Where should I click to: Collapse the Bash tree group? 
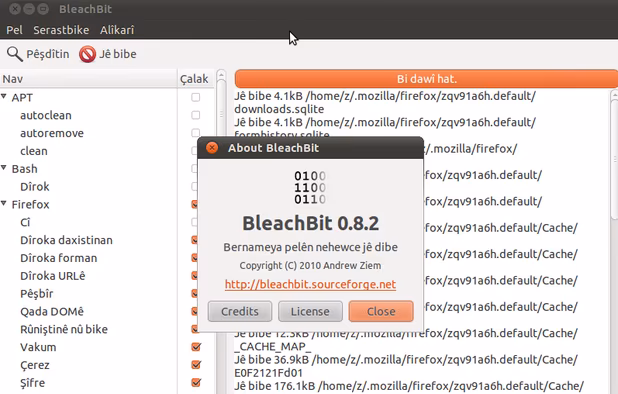(x=4, y=167)
